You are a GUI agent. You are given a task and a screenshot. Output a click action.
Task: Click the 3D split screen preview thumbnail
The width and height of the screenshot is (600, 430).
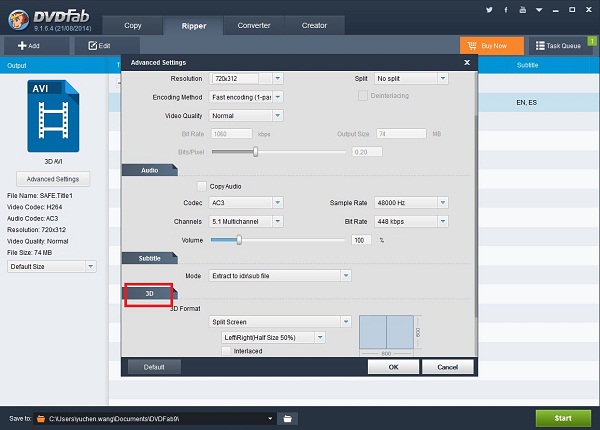click(x=386, y=332)
